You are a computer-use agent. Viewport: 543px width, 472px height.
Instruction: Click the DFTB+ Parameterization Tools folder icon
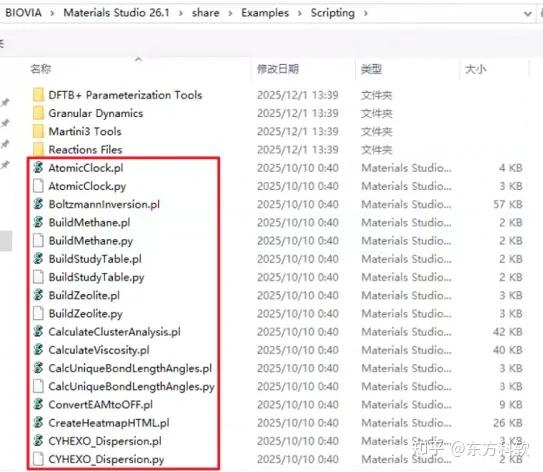[x=38, y=95]
